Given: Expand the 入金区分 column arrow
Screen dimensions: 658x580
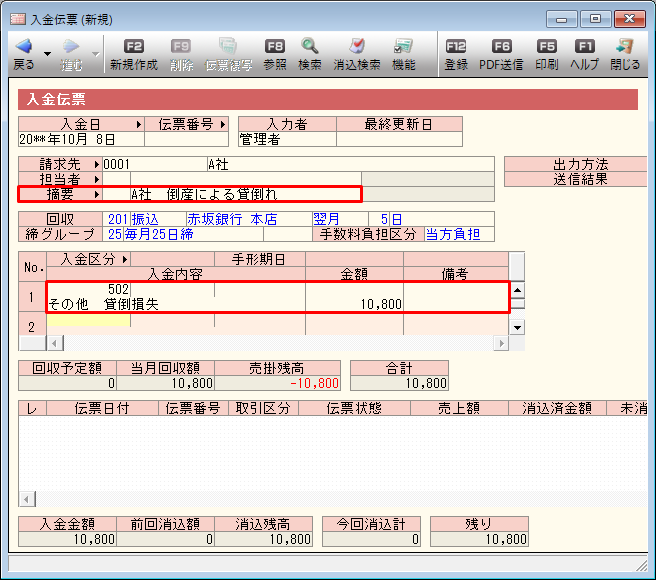Looking at the screenshot, I should click(x=125, y=259).
